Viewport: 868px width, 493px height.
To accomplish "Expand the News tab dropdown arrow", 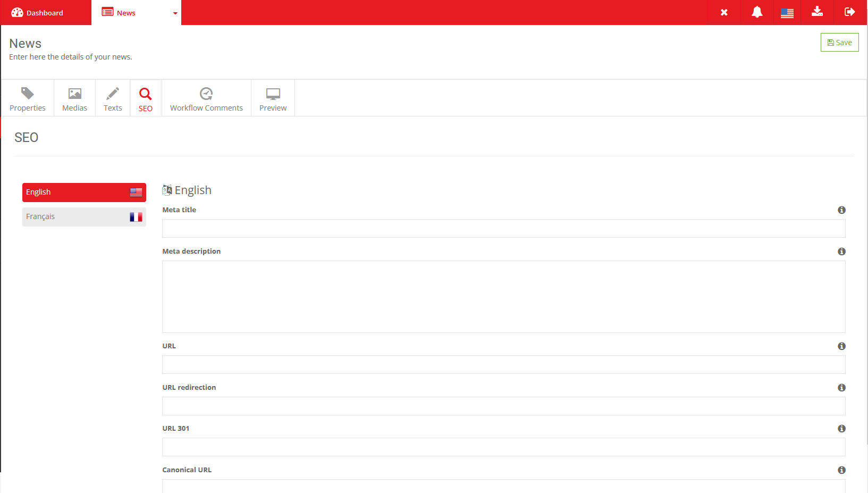I will point(175,13).
